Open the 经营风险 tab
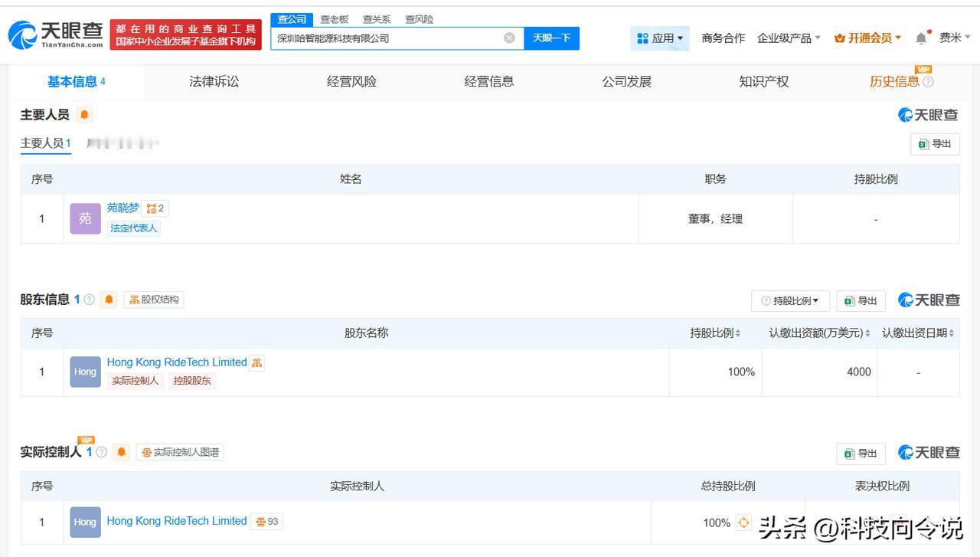The width and height of the screenshot is (980, 557). click(x=351, y=82)
